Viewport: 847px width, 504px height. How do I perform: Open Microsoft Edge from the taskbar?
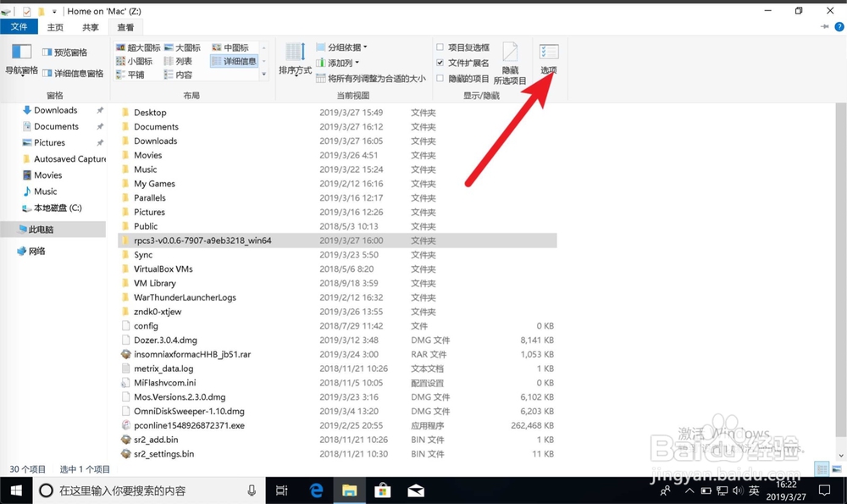[x=315, y=490]
